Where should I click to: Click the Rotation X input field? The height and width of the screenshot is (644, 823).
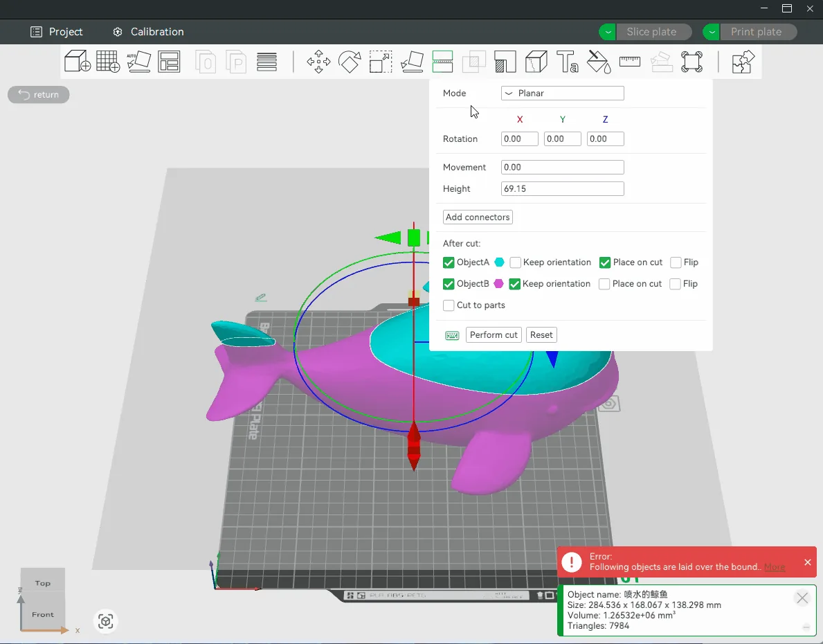tap(520, 138)
